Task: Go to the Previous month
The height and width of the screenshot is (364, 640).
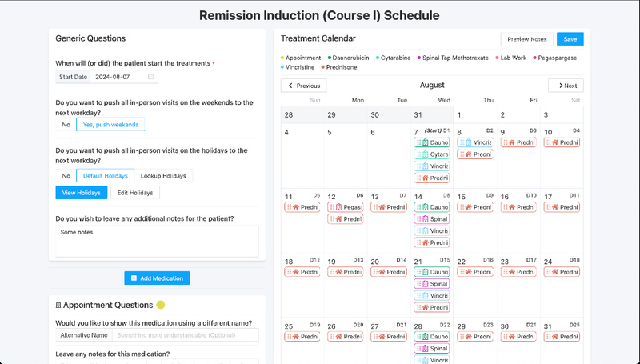Action: tap(303, 86)
